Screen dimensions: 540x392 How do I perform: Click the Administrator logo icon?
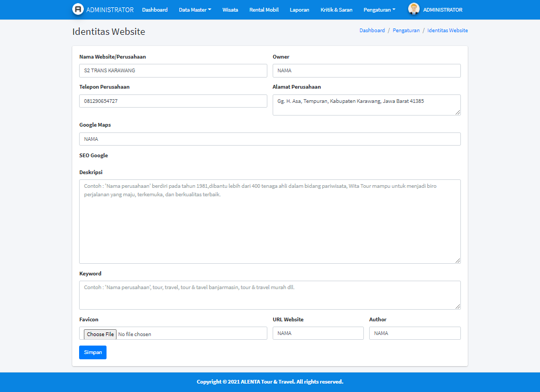click(78, 9)
